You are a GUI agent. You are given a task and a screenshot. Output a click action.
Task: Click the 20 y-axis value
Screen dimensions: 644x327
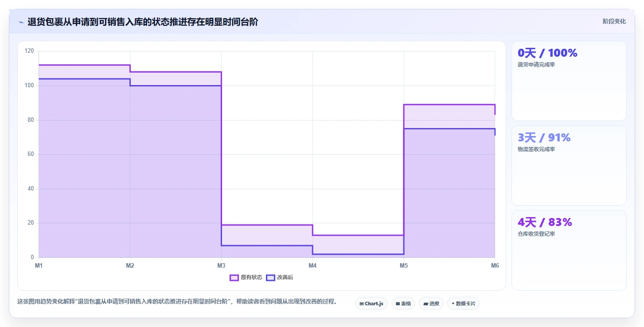pos(31,223)
